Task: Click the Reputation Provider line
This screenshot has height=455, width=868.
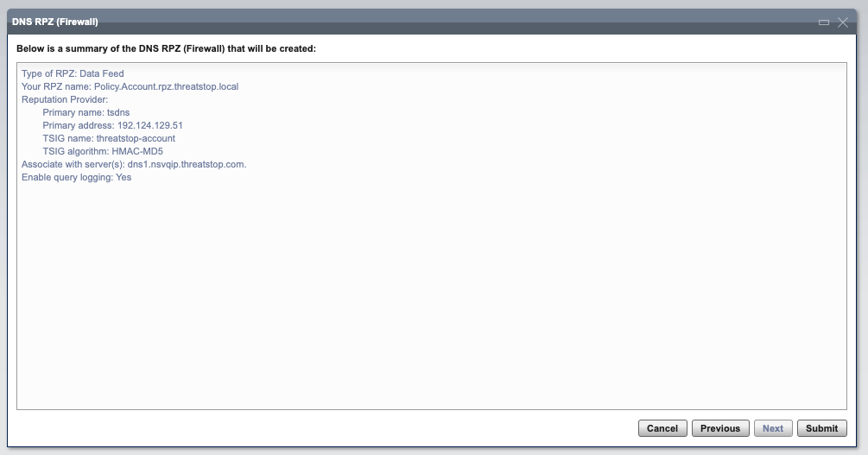Action: [65, 99]
